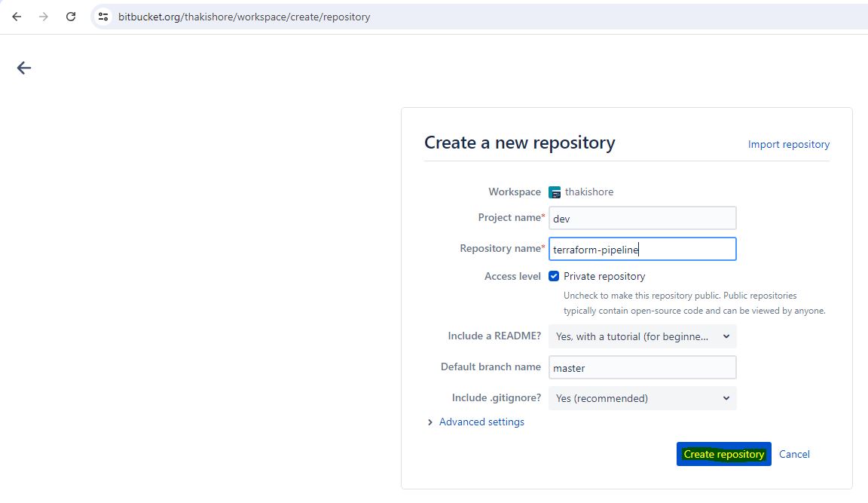Click the browser back arrow button
868x503 pixels.
click(17, 17)
